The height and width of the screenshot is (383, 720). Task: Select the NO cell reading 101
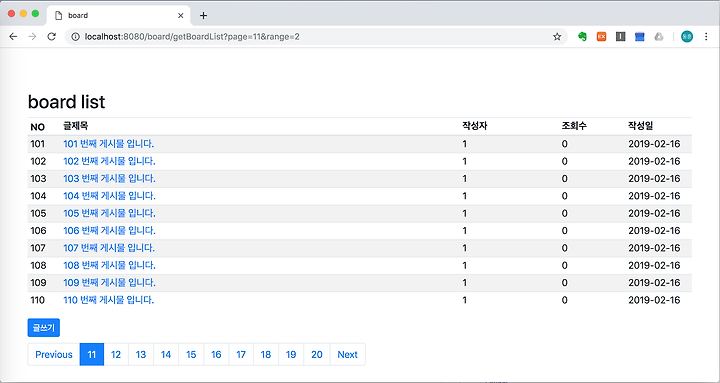(x=38, y=144)
